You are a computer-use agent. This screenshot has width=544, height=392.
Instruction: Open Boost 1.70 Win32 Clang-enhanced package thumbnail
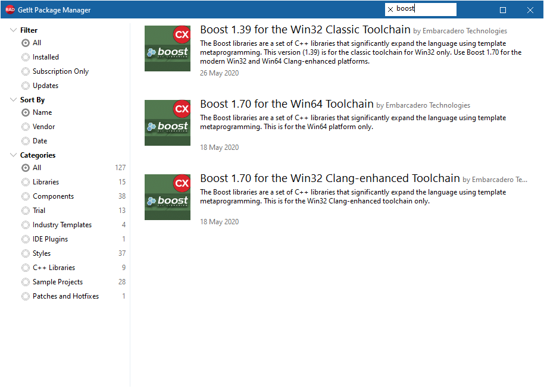(x=167, y=197)
